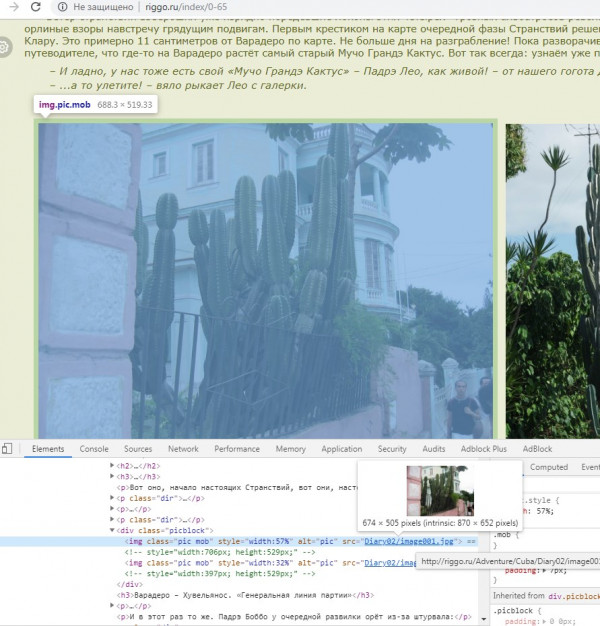Image resolution: width=600 pixels, height=626 pixels.
Task: Click the browser forward arrow
Action: click(x=14, y=7)
